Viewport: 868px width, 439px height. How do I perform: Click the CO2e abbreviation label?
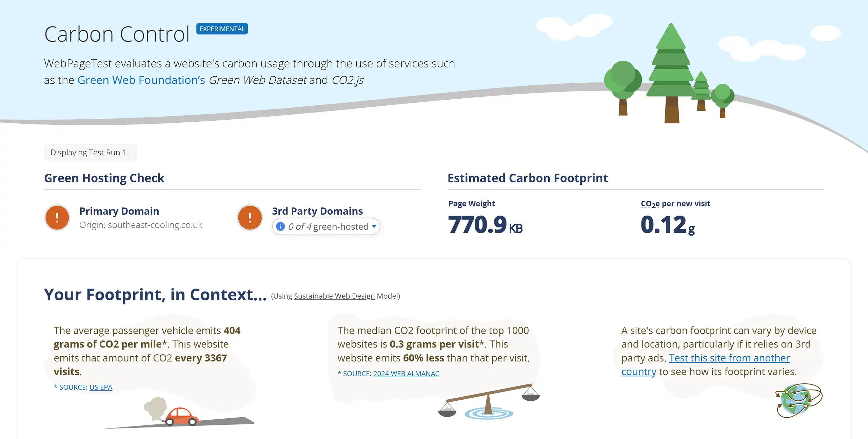pyautogui.click(x=650, y=204)
